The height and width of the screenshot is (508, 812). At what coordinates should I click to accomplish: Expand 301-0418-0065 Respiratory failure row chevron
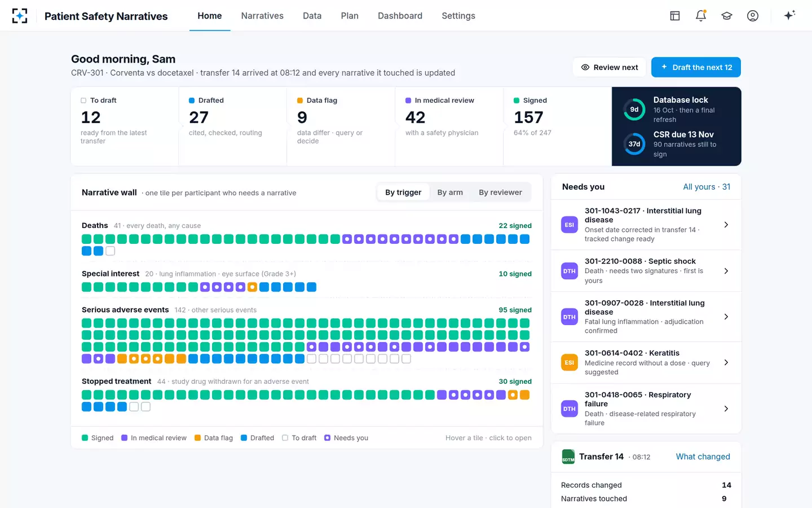tap(726, 409)
